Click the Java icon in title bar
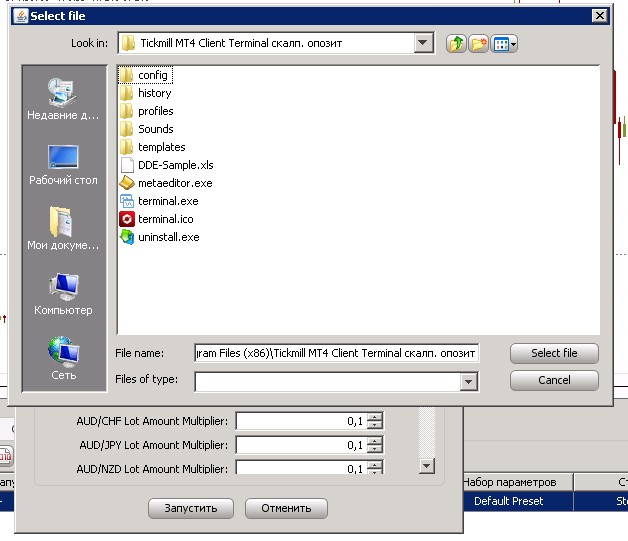This screenshot has height=541, width=628. [x=20, y=16]
